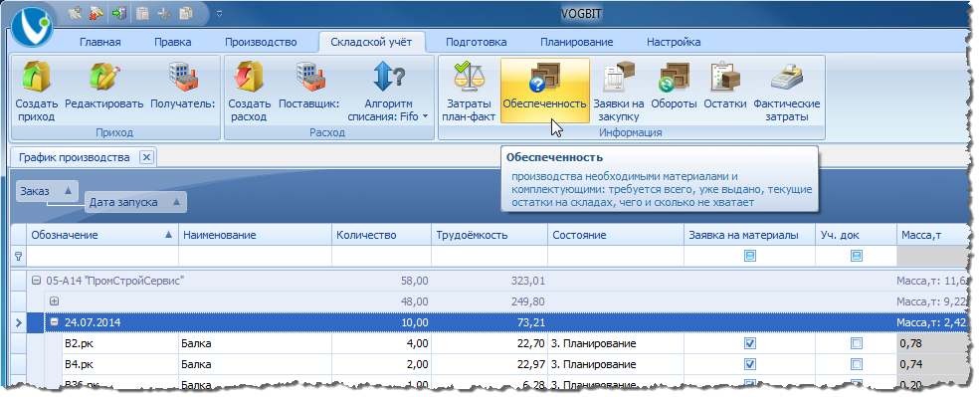Click the copy documents icon in quick toolbar
This screenshot has width=980, height=397.
tap(186, 12)
